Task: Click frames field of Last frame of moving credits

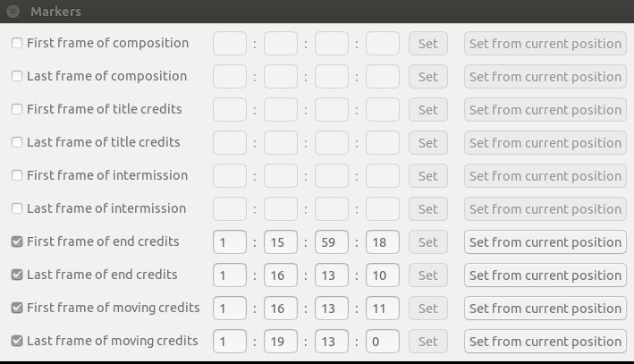Action: tap(382, 342)
